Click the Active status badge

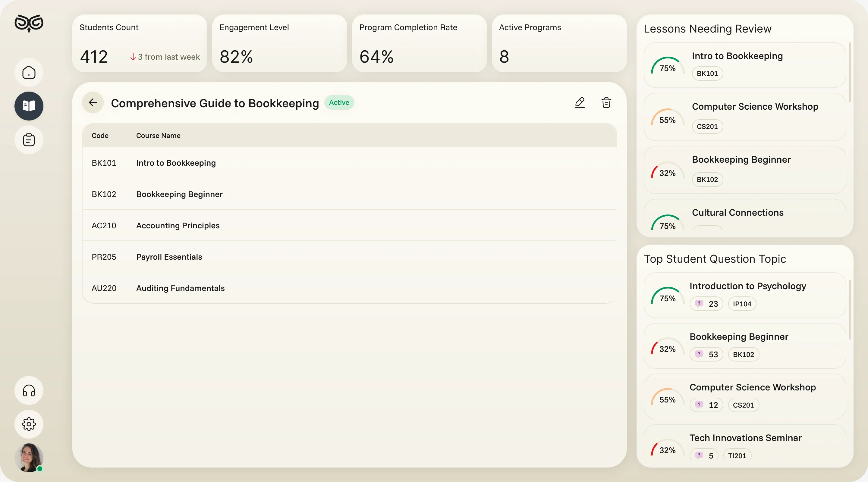tap(339, 102)
